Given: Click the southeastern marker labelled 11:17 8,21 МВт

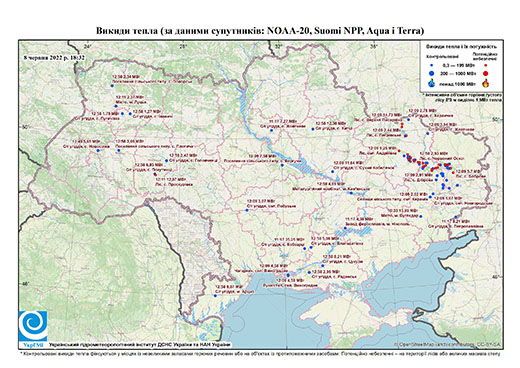Looking at the screenshot, I should 455,217.
